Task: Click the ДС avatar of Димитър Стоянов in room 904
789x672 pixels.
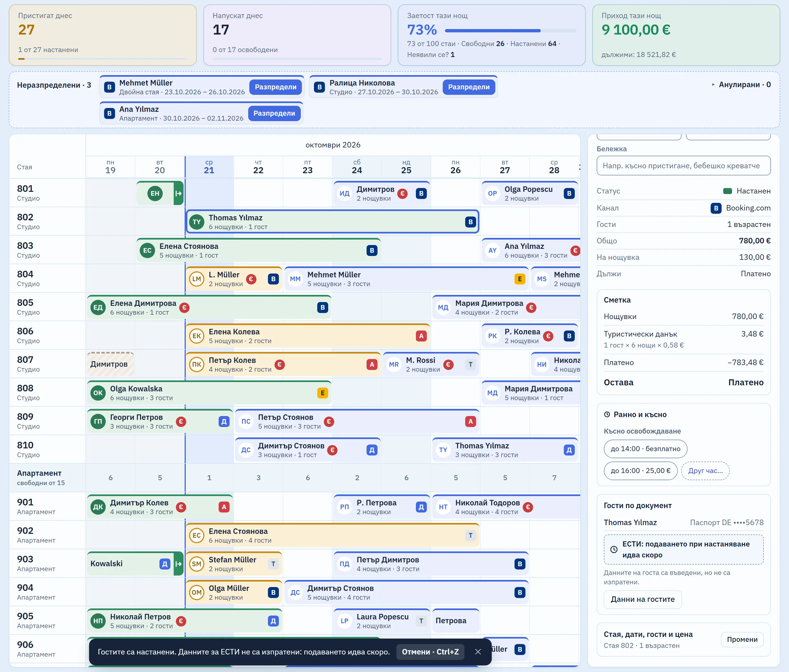Action: pyautogui.click(x=295, y=592)
